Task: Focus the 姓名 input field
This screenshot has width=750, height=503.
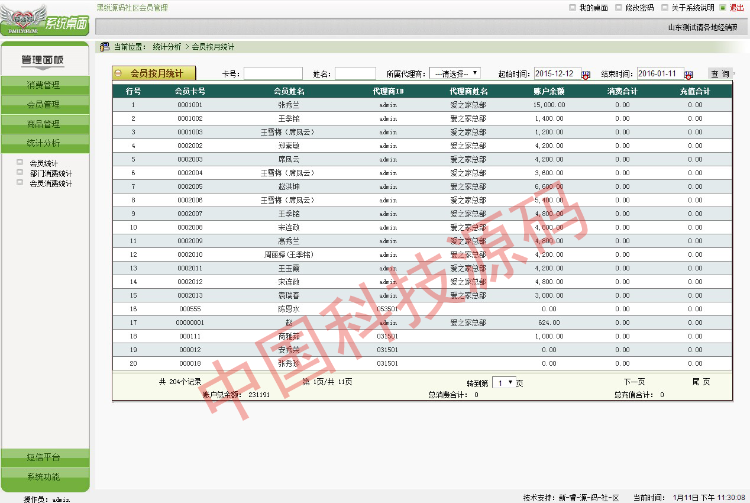Action: coord(355,74)
